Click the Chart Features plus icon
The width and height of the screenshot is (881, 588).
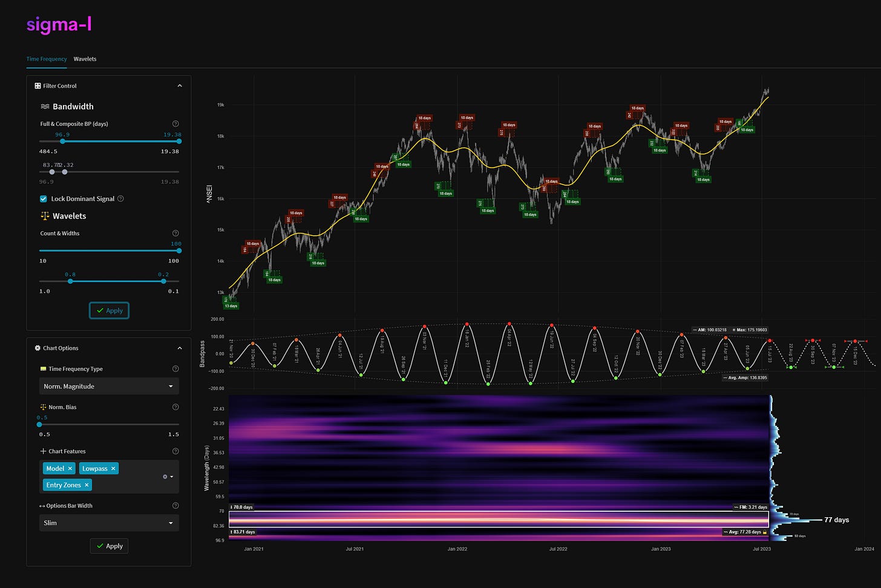tap(43, 451)
